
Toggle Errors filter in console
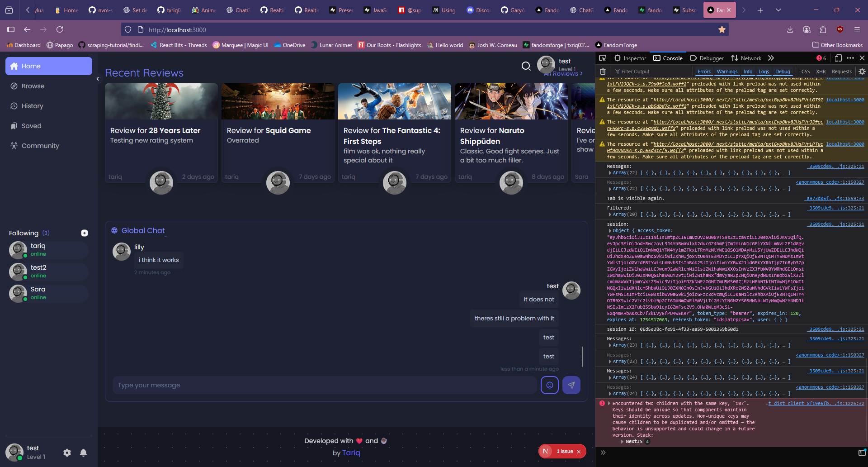[704, 71]
